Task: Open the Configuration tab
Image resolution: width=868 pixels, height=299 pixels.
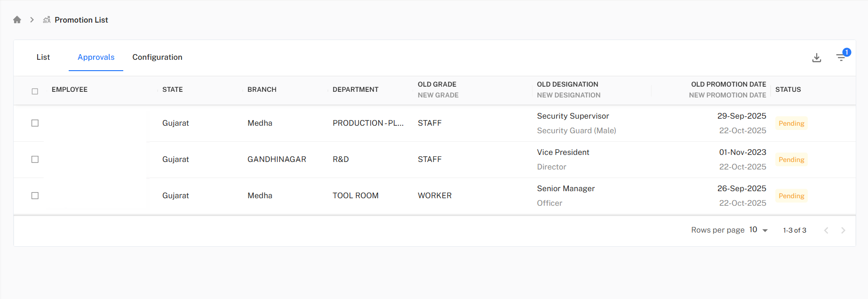Action: click(157, 57)
